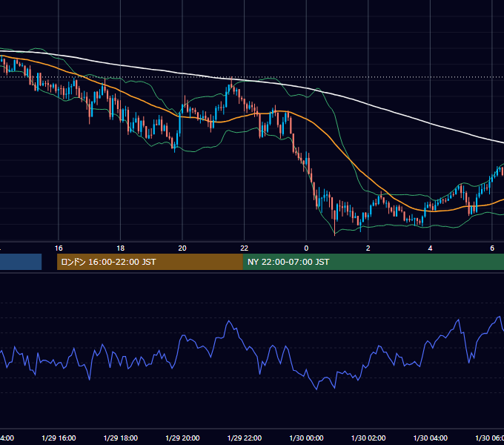Click the "1/30 00:00" date label
The width and height of the screenshot is (504, 445).
(x=306, y=438)
